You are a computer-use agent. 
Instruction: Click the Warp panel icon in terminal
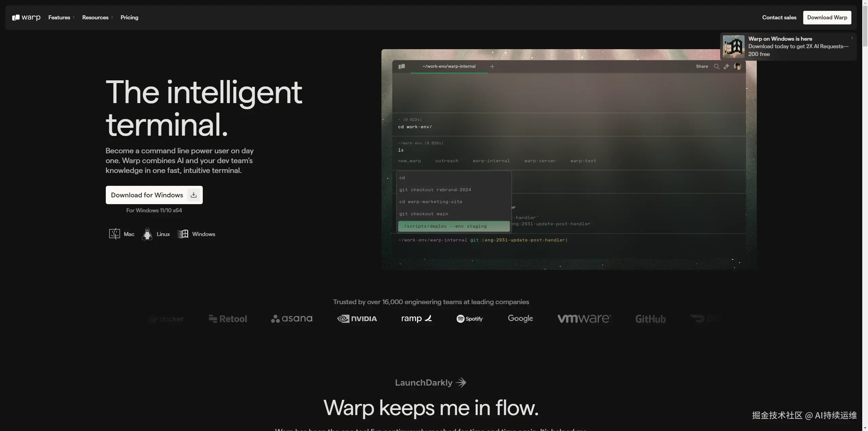[x=402, y=66]
